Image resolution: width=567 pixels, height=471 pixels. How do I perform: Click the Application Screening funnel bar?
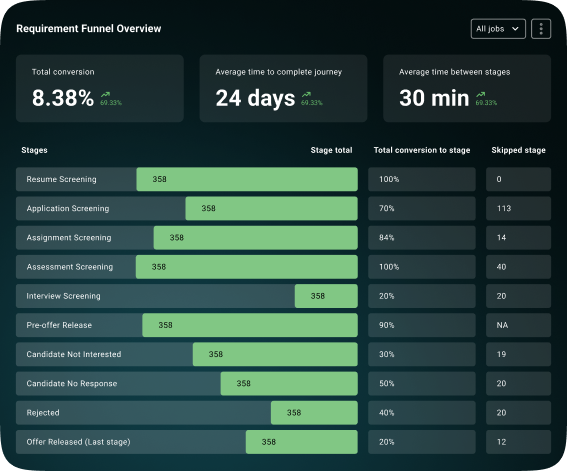pyautogui.click(x=272, y=208)
